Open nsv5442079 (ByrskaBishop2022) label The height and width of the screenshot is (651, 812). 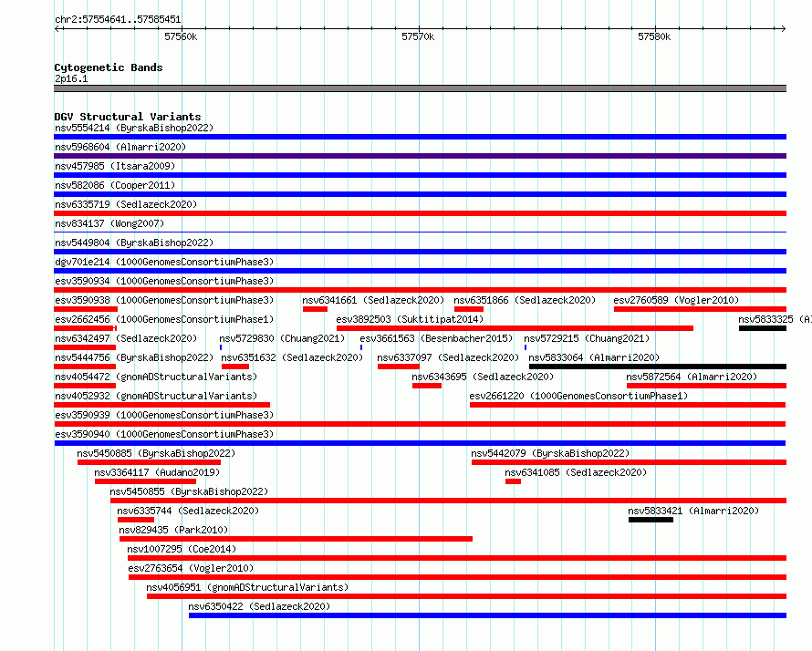[550, 453]
